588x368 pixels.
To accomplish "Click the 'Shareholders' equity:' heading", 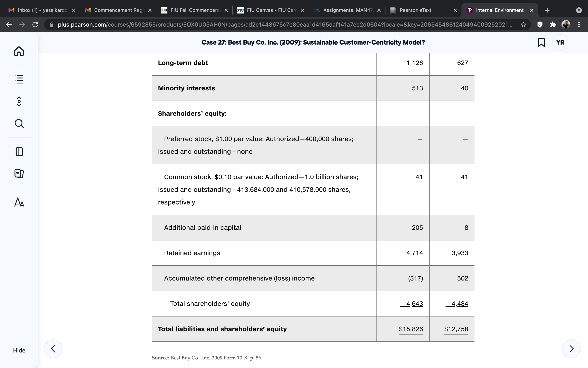I will tap(192, 113).
